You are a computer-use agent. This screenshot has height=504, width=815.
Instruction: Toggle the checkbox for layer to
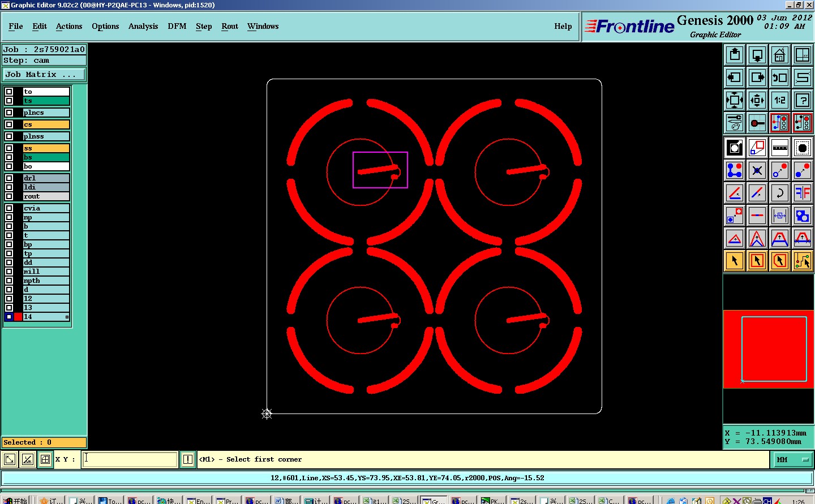pos(9,92)
